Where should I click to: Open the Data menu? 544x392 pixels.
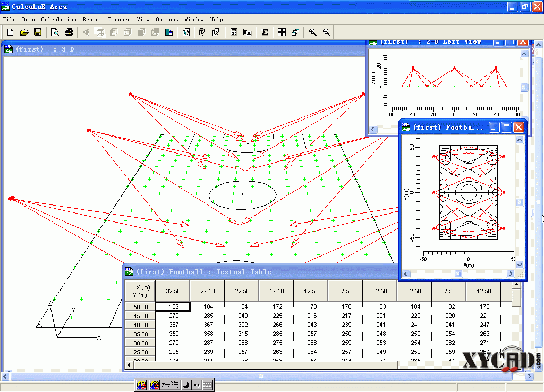coord(29,20)
